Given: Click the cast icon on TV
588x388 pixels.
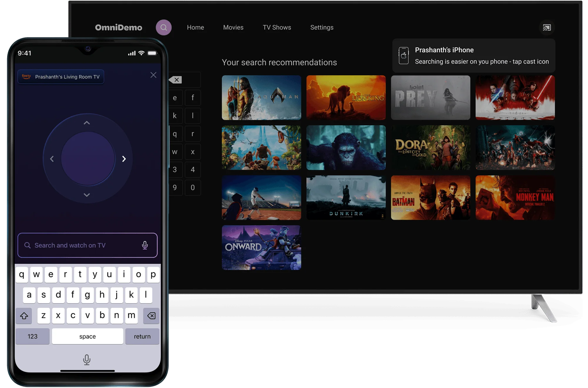Looking at the screenshot, I should point(547,28).
